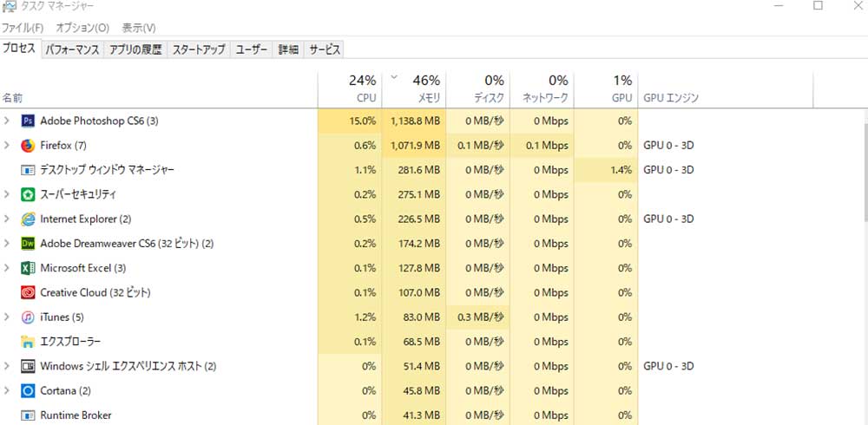Click the エクスプローラー folder icon

pos(28,342)
